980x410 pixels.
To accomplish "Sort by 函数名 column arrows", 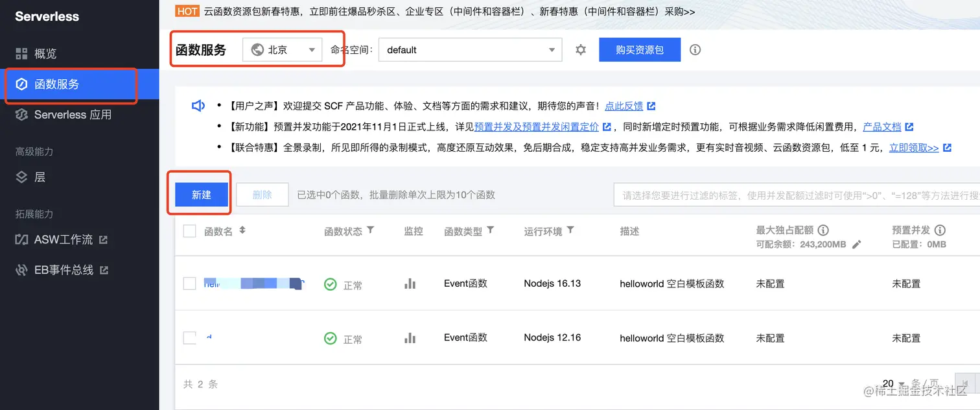I will click(242, 230).
